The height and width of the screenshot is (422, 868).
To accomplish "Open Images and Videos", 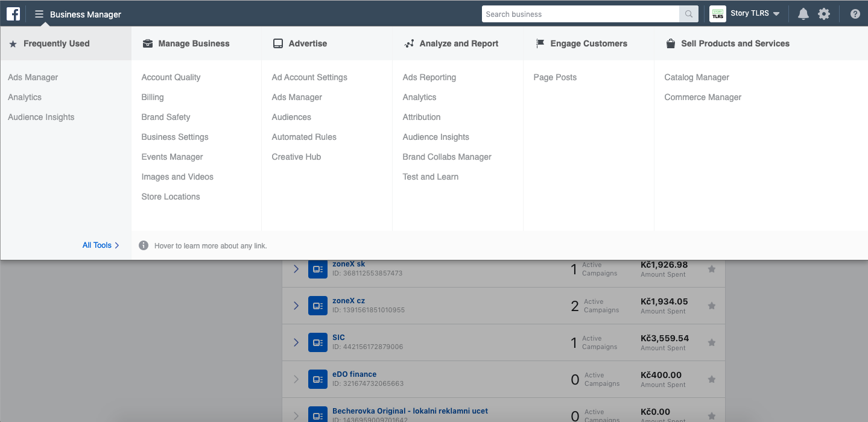I will pyautogui.click(x=177, y=177).
